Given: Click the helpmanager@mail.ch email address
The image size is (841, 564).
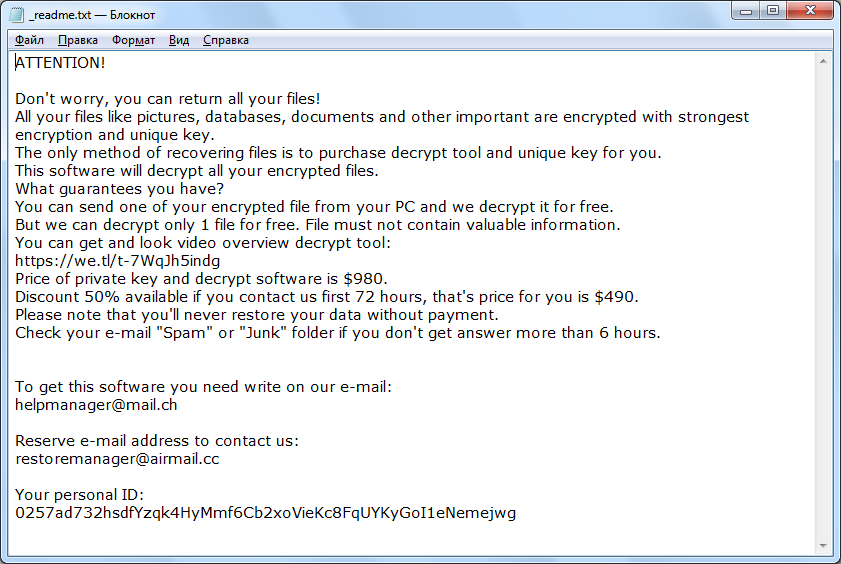Looking at the screenshot, I should coord(96,405).
